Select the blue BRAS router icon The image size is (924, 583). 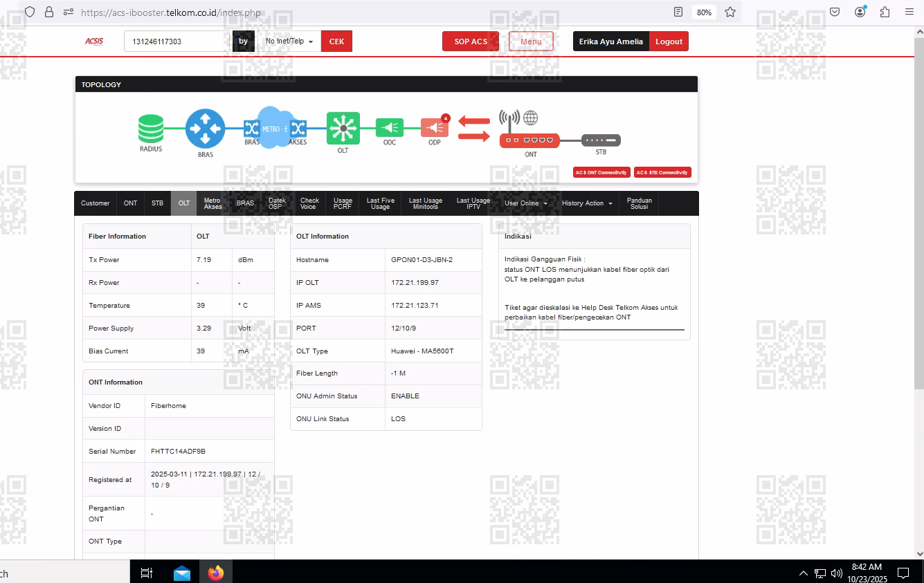pyautogui.click(x=205, y=129)
